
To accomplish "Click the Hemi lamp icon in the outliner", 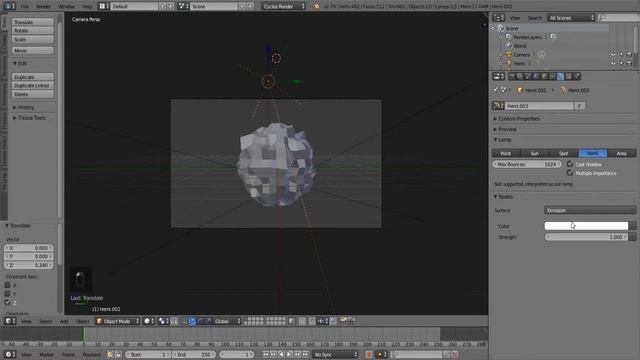I will (x=509, y=63).
